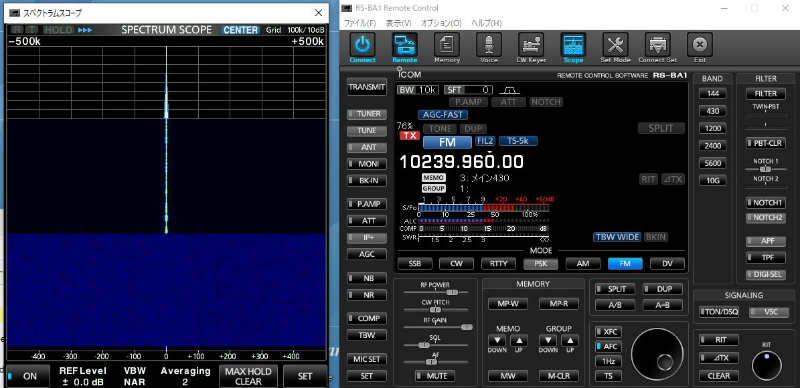The width and height of the screenshot is (800, 388).
Task: Open the Connect Set icon
Action: coord(658,45)
